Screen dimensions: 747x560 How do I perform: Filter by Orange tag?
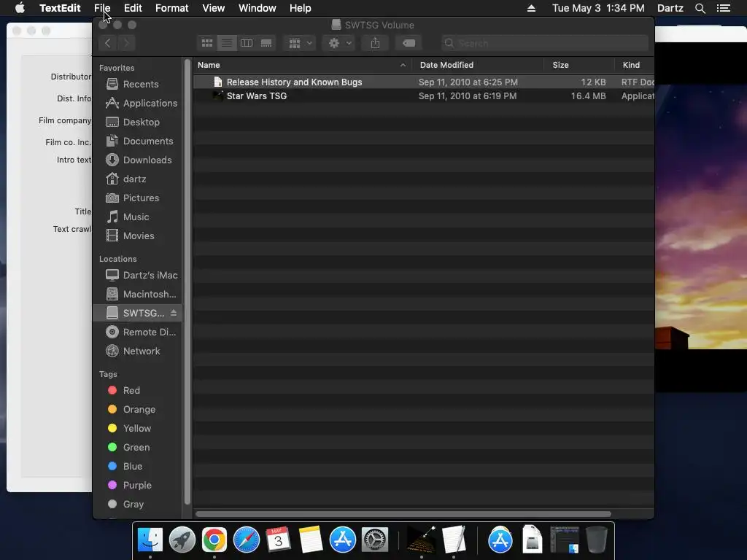(137, 410)
